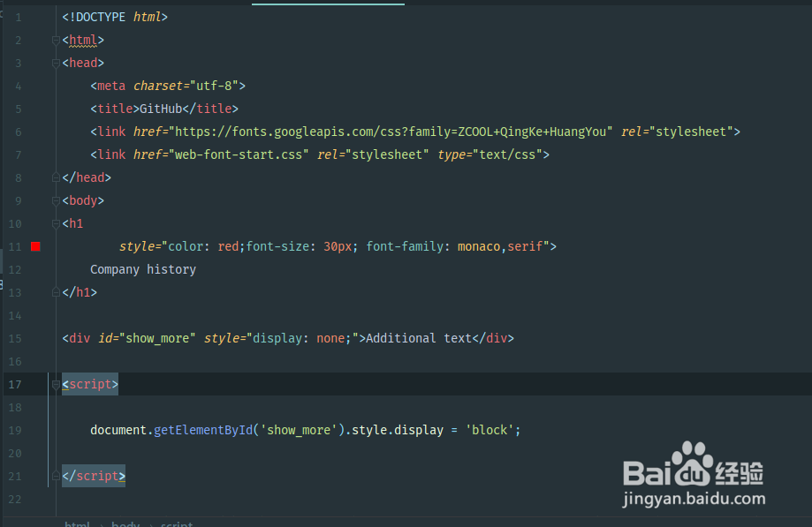The width and height of the screenshot is (812, 527).
Task: Collapse the html tag fold marker
Action: point(56,41)
